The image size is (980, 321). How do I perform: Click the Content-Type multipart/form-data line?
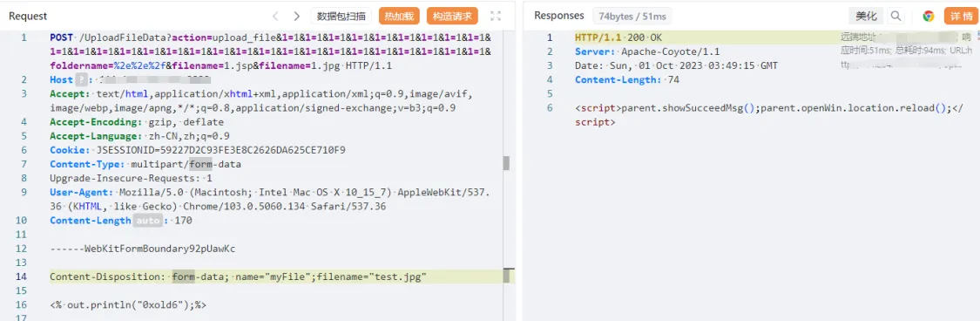[x=145, y=164]
